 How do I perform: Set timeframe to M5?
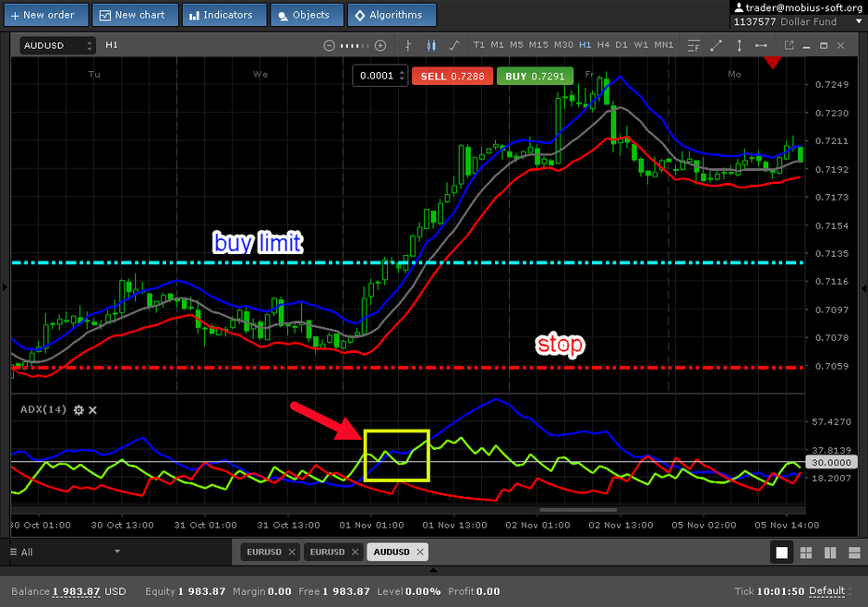click(516, 45)
